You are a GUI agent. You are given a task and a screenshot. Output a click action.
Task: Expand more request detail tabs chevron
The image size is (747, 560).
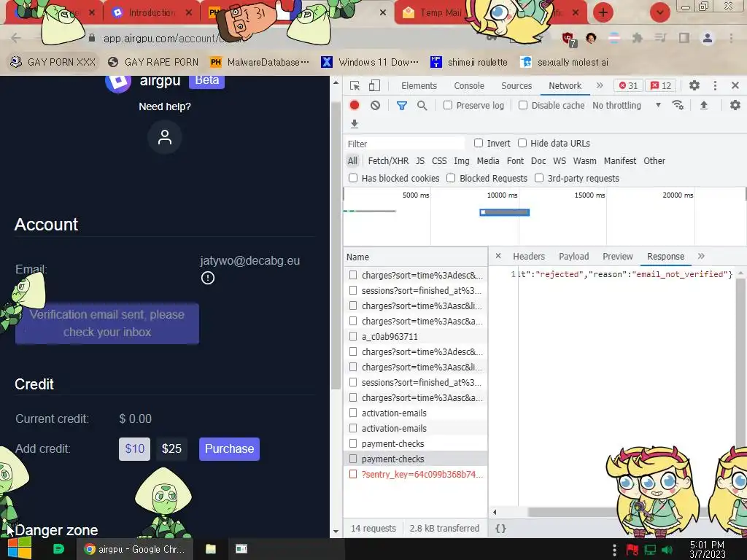(701, 256)
